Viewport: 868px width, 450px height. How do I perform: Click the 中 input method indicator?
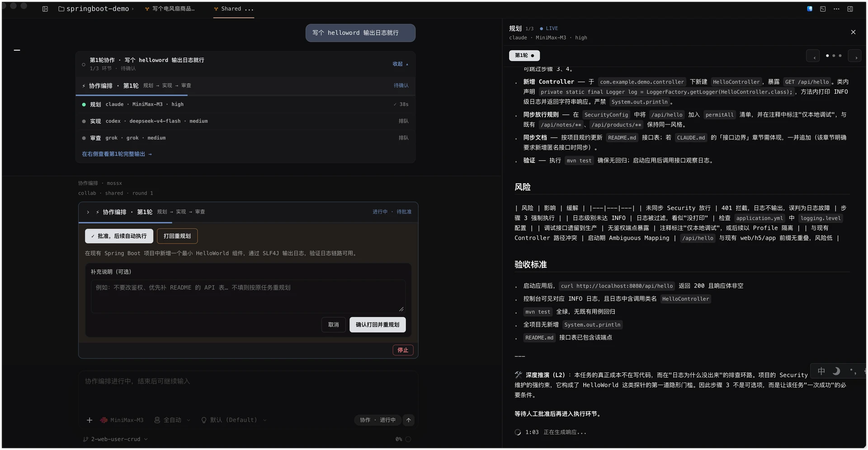point(821,371)
